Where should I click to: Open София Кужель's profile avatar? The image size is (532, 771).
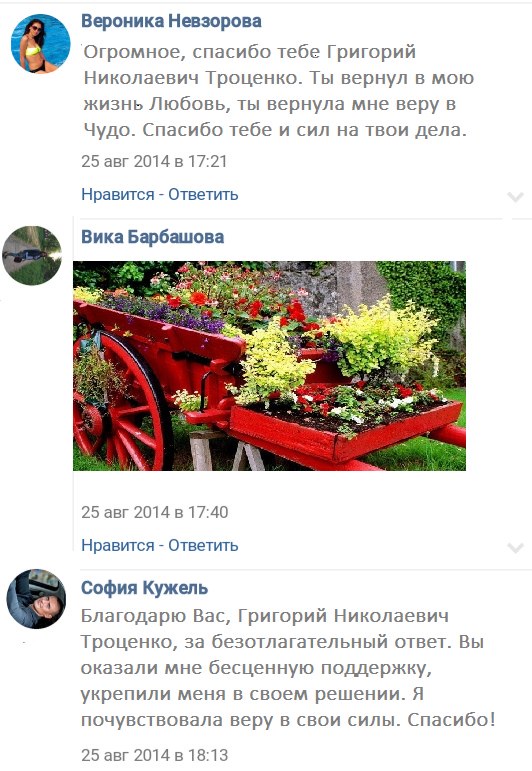(x=36, y=599)
